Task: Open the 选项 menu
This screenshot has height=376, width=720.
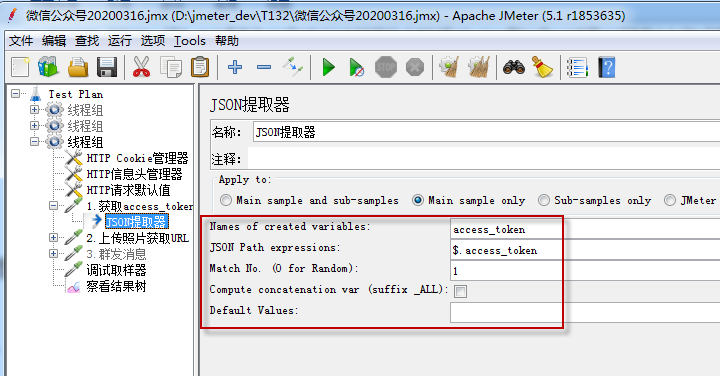Action: (x=153, y=41)
